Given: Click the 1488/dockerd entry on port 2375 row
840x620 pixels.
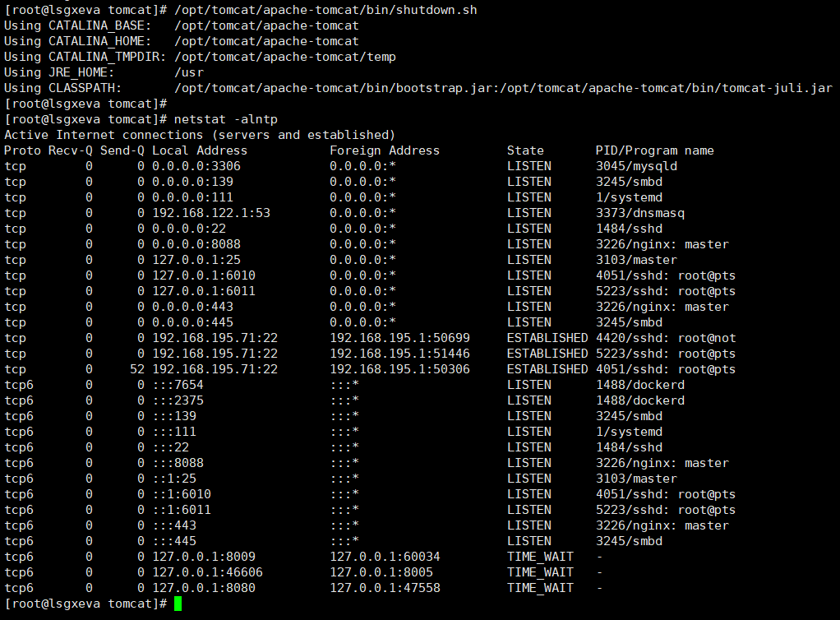Looking at the screenshot, I should point(640,400).
